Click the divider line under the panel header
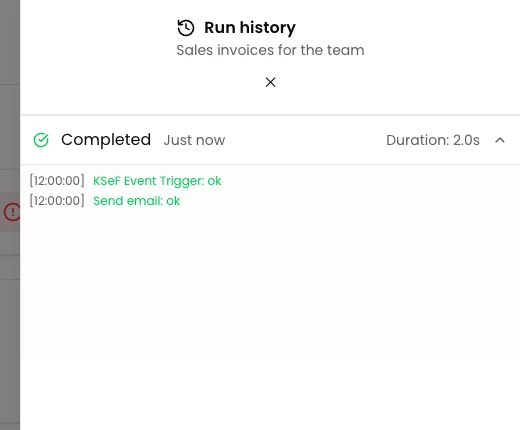Screen dimensions: 520x430 [270, 115]
